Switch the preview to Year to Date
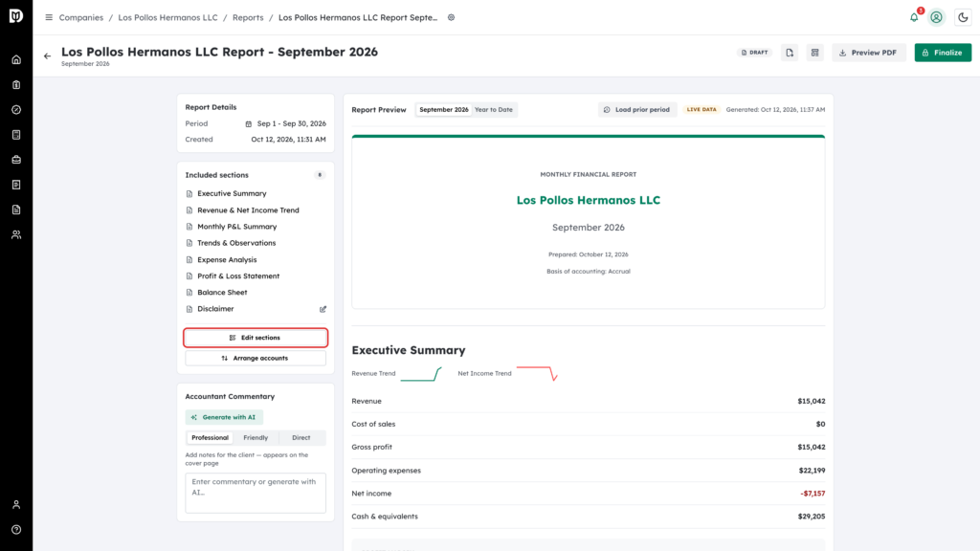 pyautogui.click(x=494, y=110)
